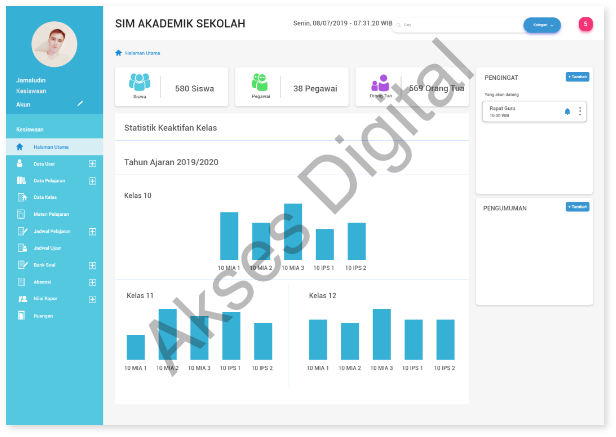
Task: Open the Jadwal Ujian sidebar icon
Action: pyautogui.click(x=22, y=248)
